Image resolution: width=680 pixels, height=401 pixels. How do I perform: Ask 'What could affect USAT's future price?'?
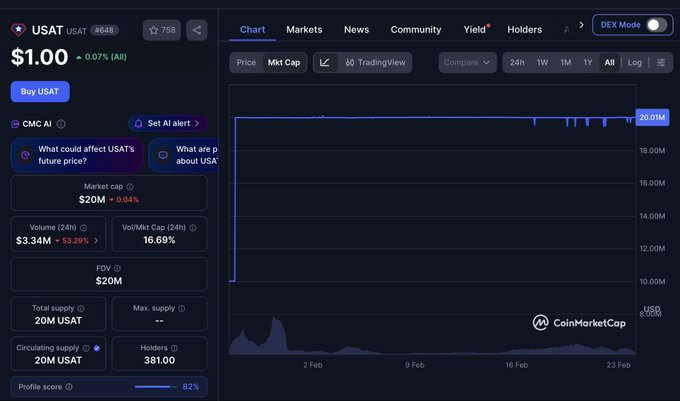77,155
